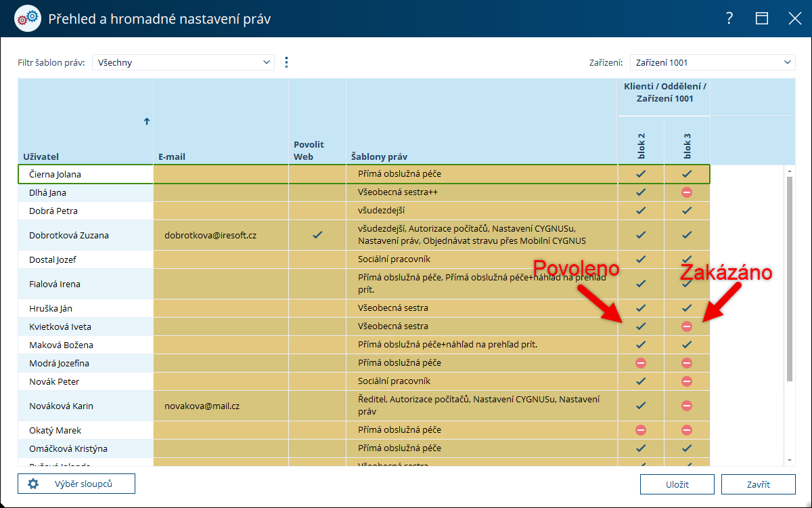Screen dimensions: 812x508
Task: Click the application gear logo in title bar
Action: coord(27,18)
